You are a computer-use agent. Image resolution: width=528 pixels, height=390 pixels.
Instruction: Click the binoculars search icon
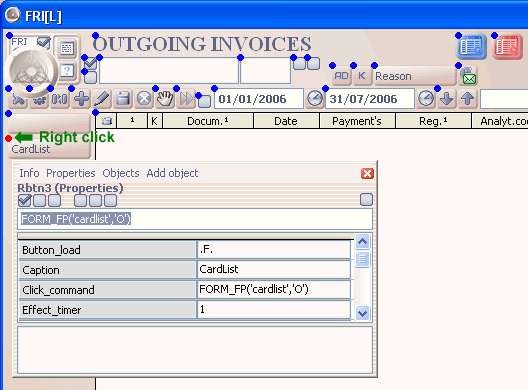pos(60,99)
